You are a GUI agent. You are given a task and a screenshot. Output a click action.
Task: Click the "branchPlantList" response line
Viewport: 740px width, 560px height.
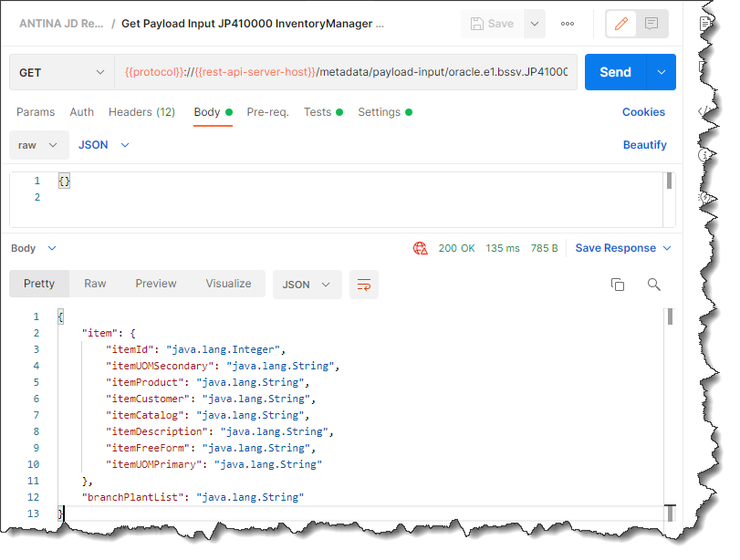[x=193, y=497]
